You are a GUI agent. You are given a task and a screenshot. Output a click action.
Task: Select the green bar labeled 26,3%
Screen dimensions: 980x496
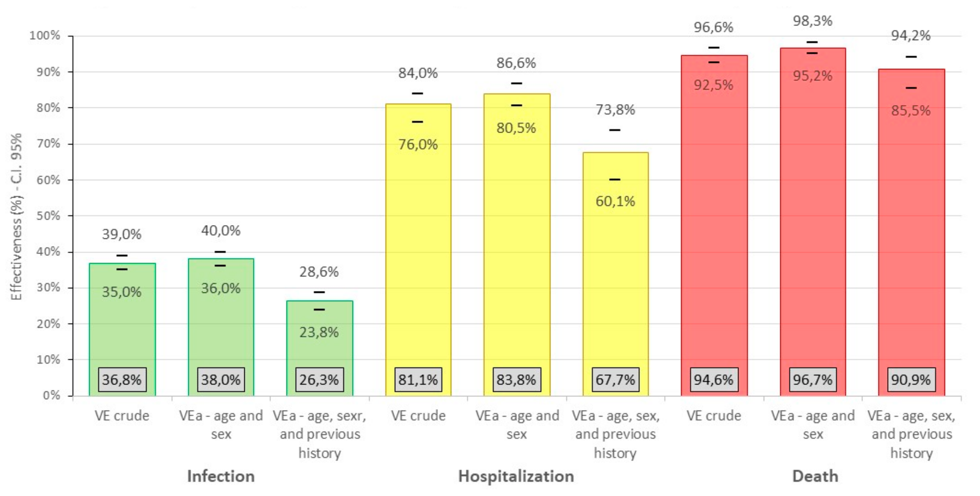pyautogui.click(x=319, y=350)
